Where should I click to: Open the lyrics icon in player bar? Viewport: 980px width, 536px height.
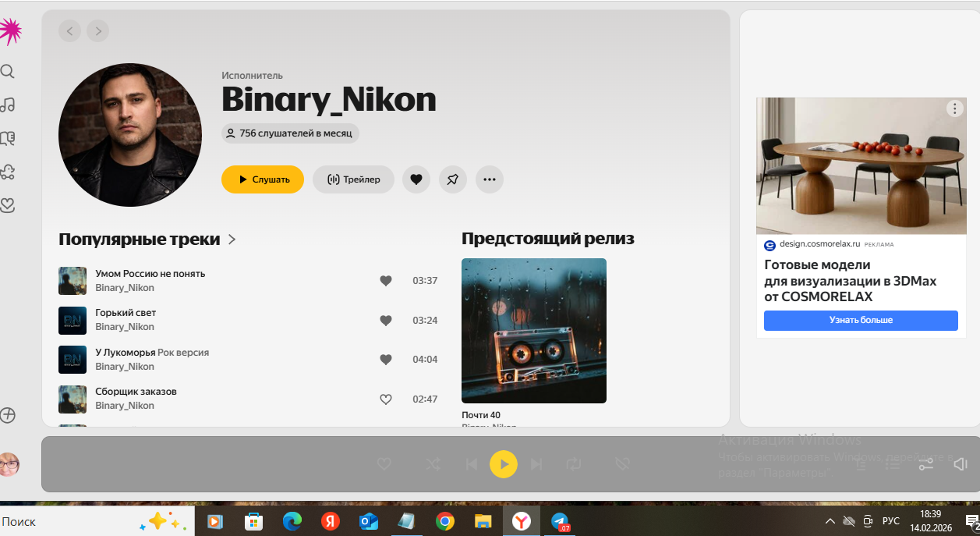click(861, 464)
